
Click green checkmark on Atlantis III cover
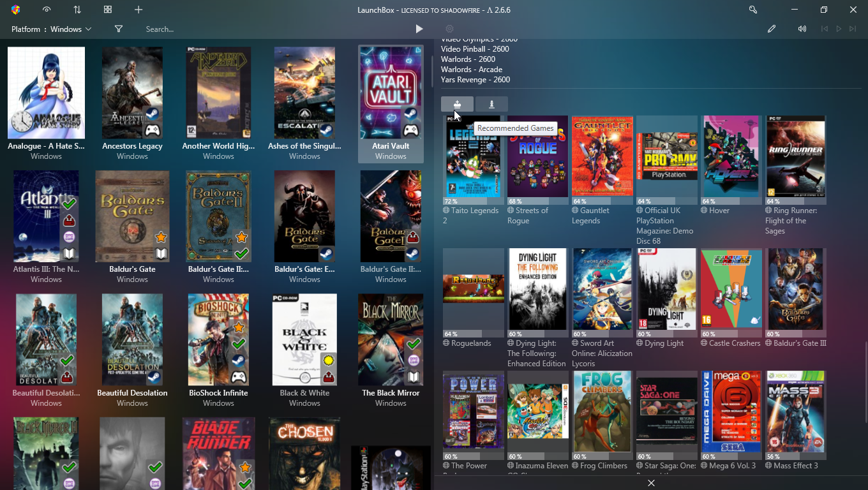[x=69, y=204]
